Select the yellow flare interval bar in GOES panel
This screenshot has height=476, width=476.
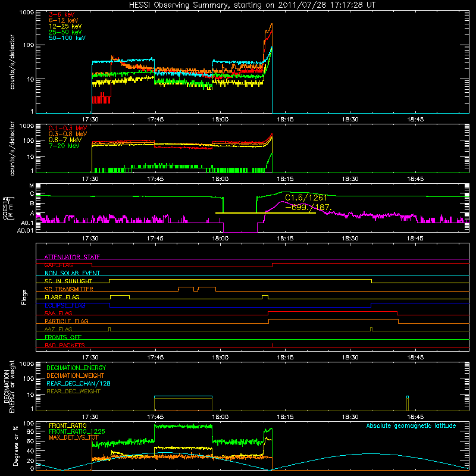265,213
